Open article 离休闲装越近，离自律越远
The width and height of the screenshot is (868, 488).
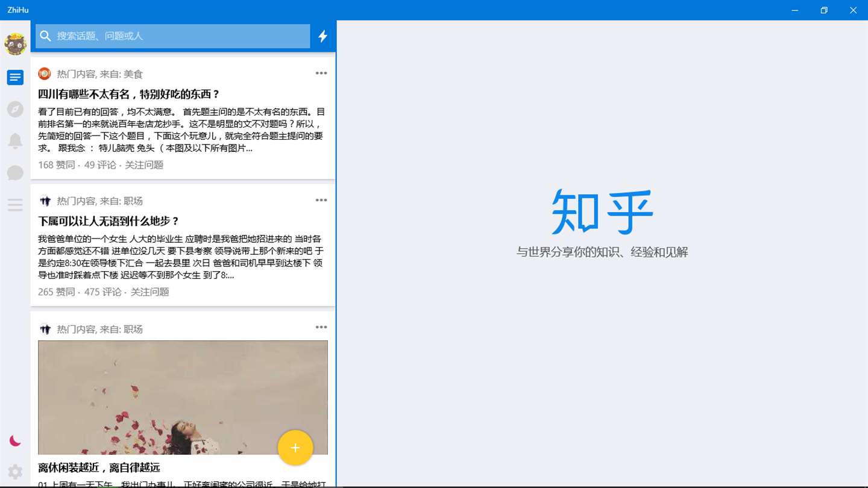point(99,468)
